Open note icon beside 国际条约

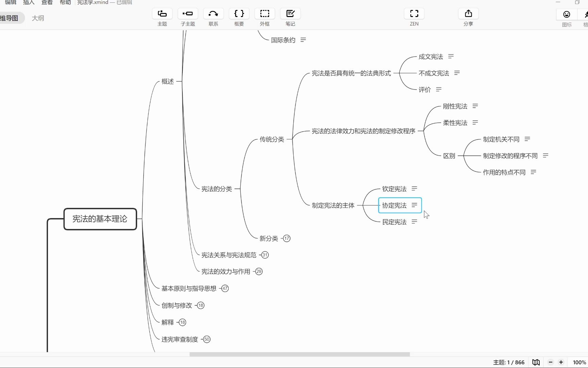(x=303, y=40)
